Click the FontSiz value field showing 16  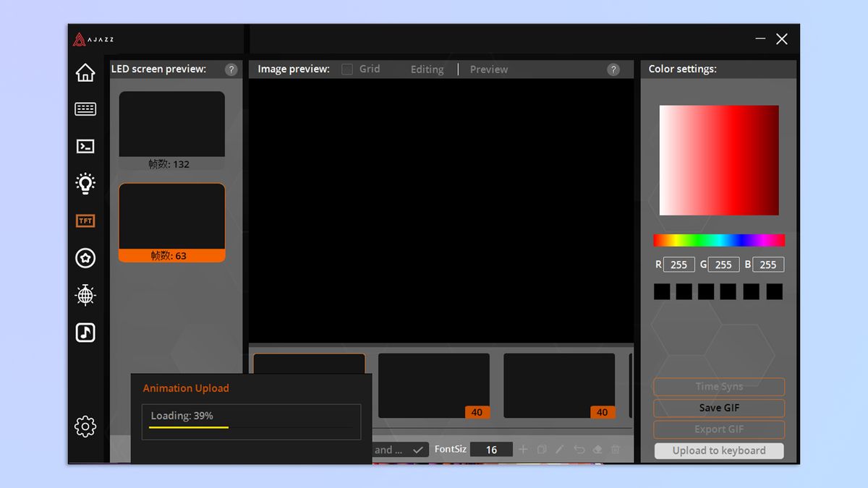[x=491, y=450]
